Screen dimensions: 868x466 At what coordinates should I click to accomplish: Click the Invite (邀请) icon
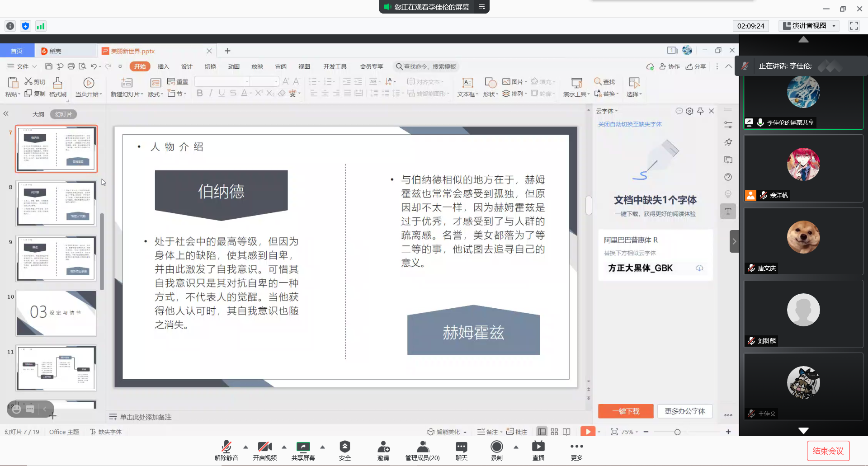tap(383, 447)
